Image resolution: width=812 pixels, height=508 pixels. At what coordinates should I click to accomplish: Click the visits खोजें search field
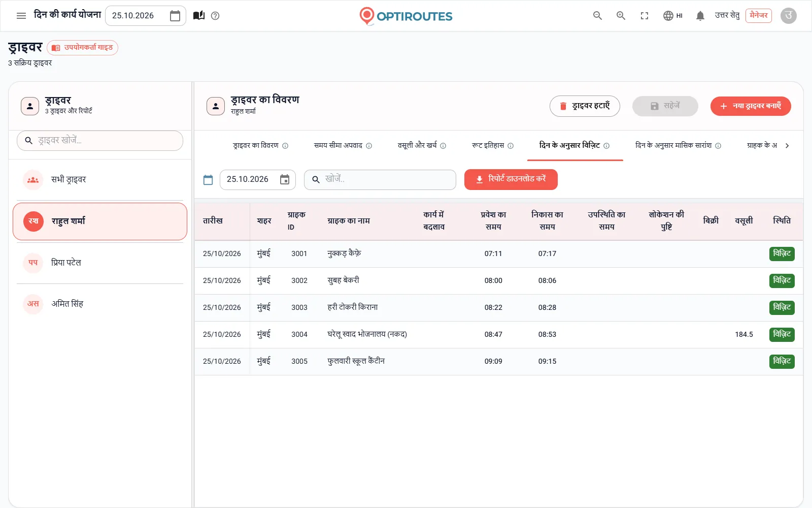pyautogui.click(x=380, y=179)
